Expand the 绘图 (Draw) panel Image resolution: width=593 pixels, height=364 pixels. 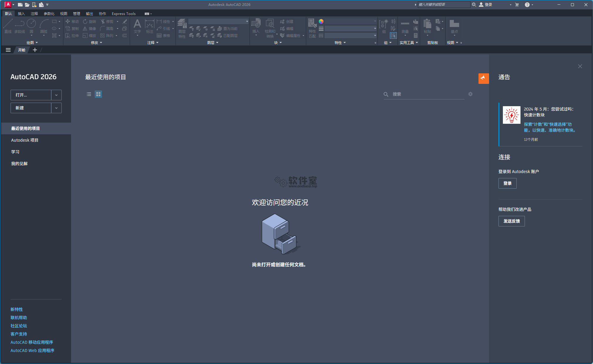tap(32, 43)
